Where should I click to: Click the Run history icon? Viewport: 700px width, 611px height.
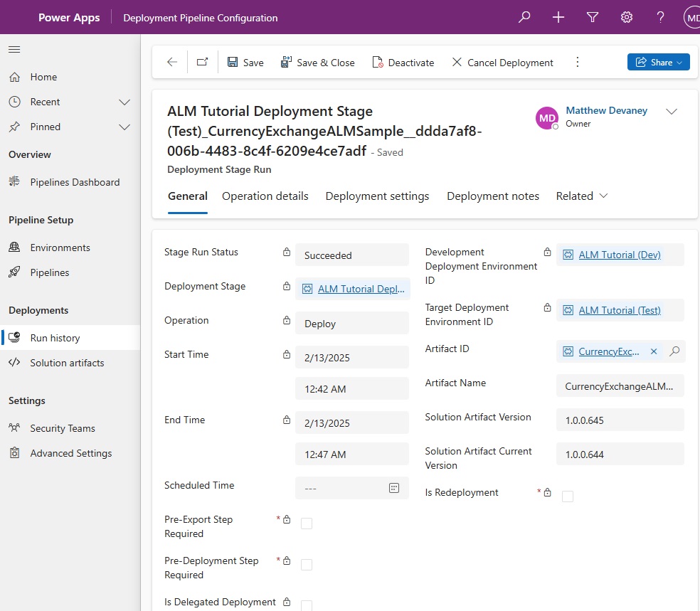[14, 337]
